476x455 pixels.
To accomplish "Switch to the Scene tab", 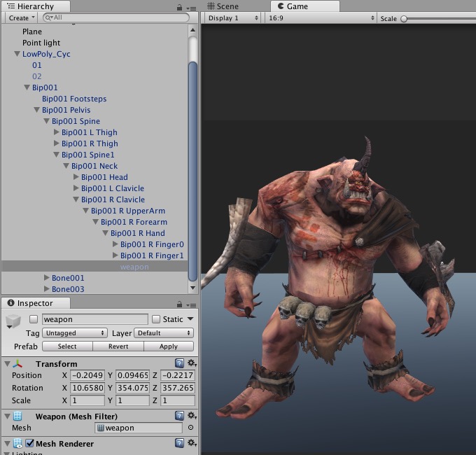I will 223,6.
